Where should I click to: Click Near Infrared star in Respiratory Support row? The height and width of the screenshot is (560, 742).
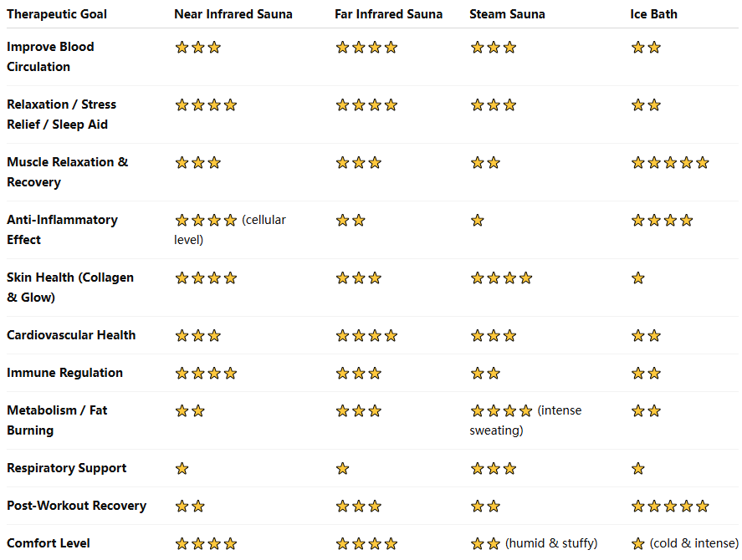pos(182,468)
